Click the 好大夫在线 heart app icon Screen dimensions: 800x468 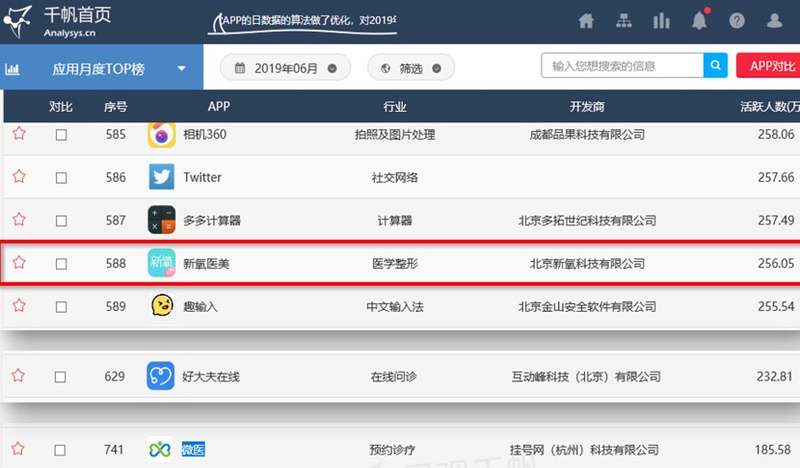[x=161, y=376]
